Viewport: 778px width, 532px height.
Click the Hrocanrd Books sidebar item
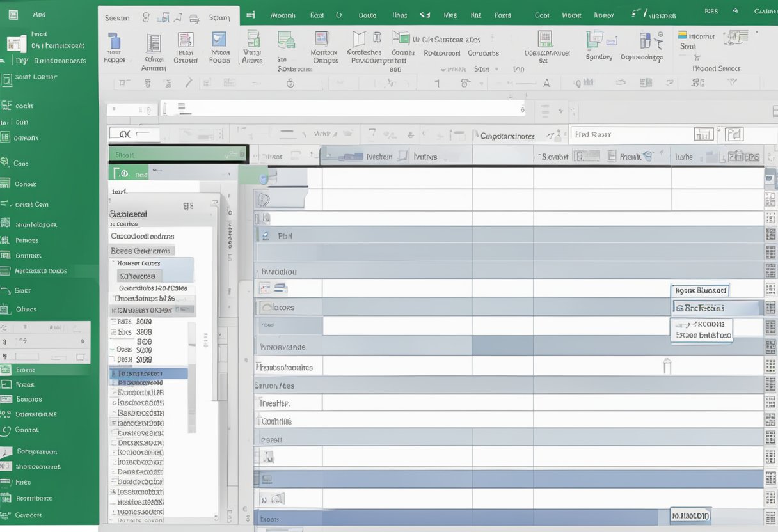point(41,271)
